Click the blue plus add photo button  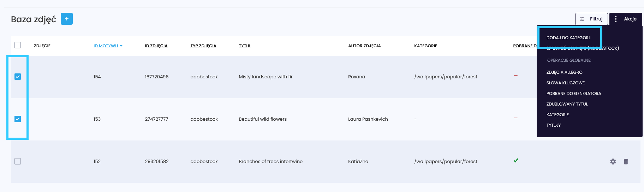[67, 19]
